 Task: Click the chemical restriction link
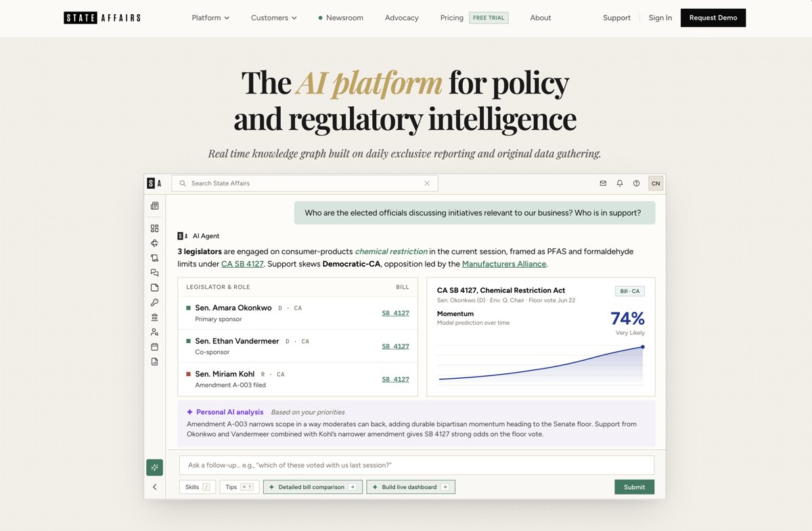pos(391,251)
